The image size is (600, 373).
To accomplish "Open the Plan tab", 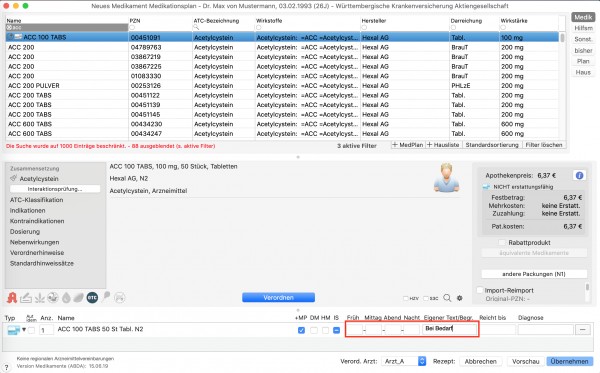I will click(x=583, y=61).
